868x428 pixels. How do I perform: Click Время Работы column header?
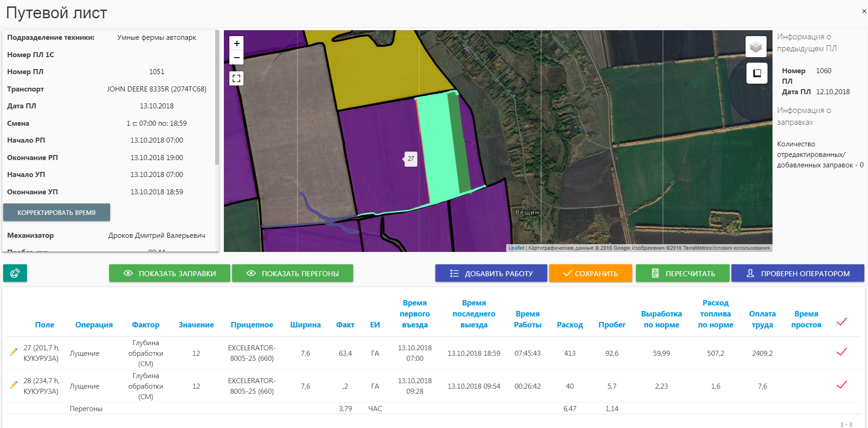point(528,319)
